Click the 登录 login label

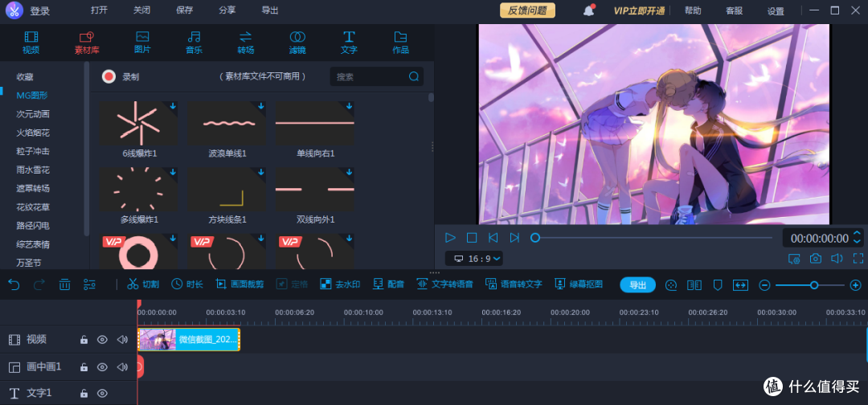[40, 11]
